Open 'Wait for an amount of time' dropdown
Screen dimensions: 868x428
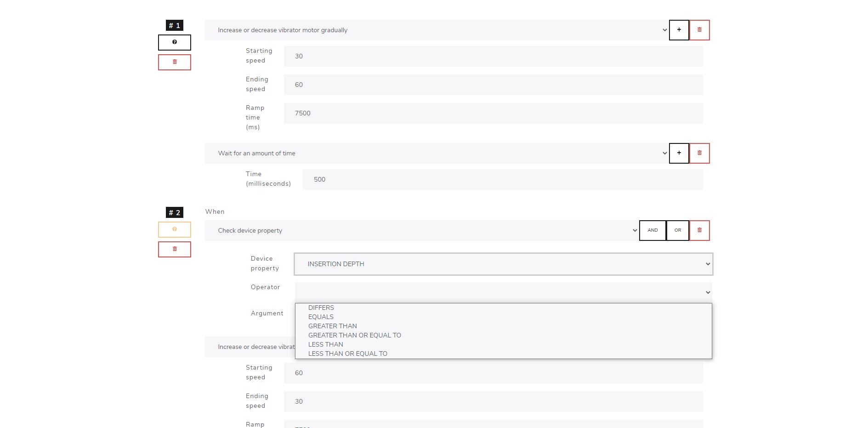point(437,153)
